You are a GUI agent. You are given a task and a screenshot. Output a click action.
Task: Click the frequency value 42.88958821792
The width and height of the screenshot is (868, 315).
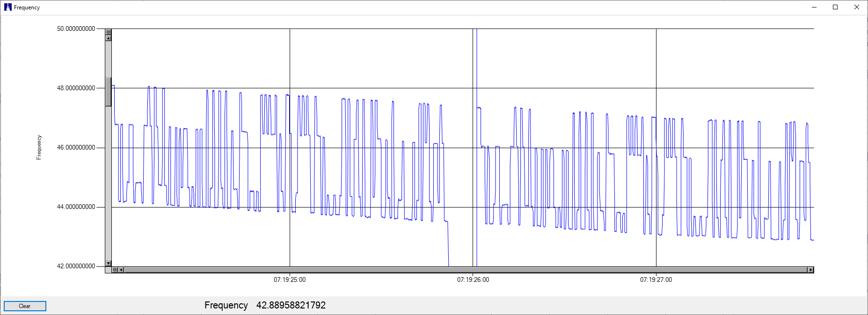click(x=291, y=305)
